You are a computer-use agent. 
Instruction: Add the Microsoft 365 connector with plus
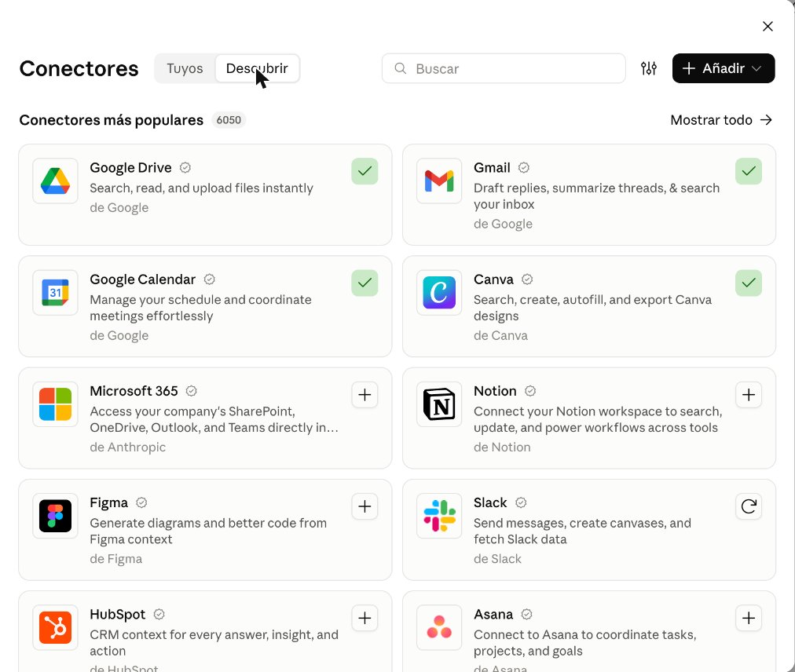tap(365, 395)
